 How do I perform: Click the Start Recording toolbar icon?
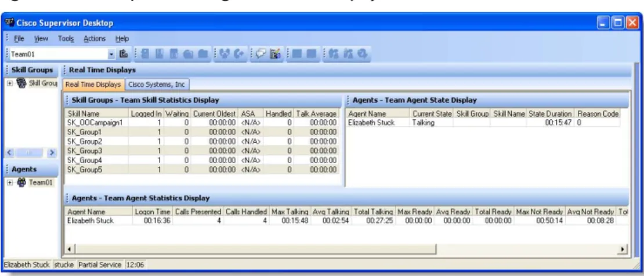(296, 54)
